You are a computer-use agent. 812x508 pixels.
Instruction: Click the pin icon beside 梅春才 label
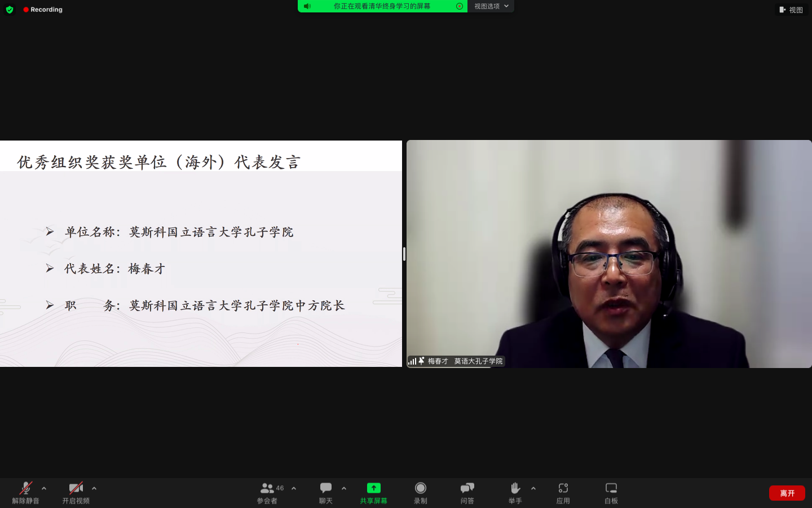[421, 361]
